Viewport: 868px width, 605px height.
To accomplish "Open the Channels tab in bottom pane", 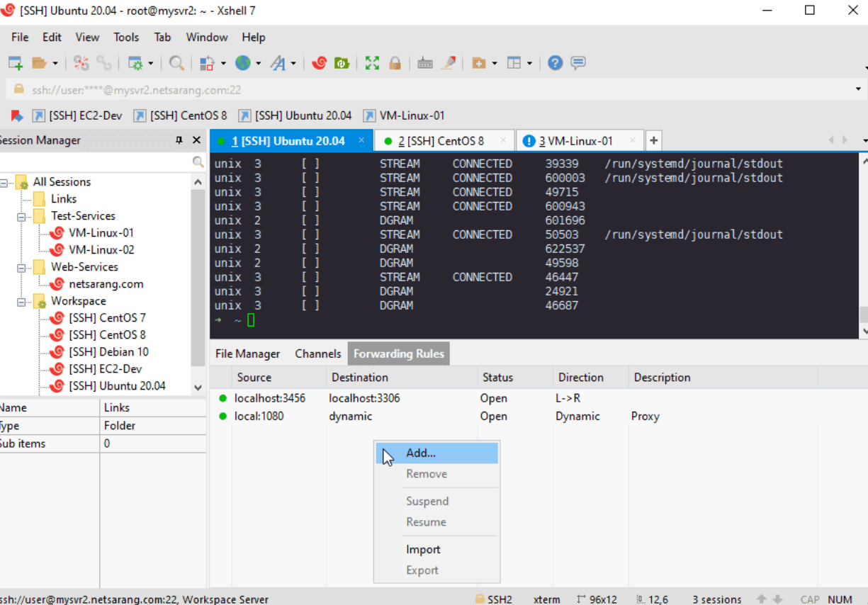I will point(318,354).
